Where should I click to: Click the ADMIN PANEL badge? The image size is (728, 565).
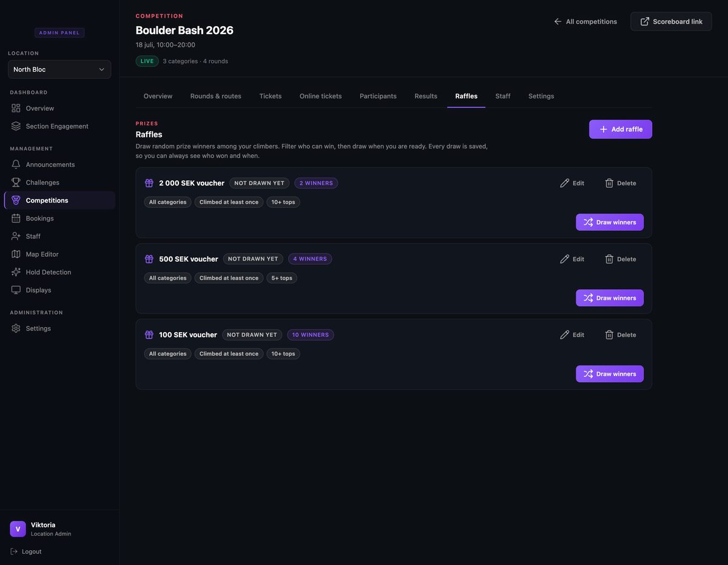(x=59, y=33)
